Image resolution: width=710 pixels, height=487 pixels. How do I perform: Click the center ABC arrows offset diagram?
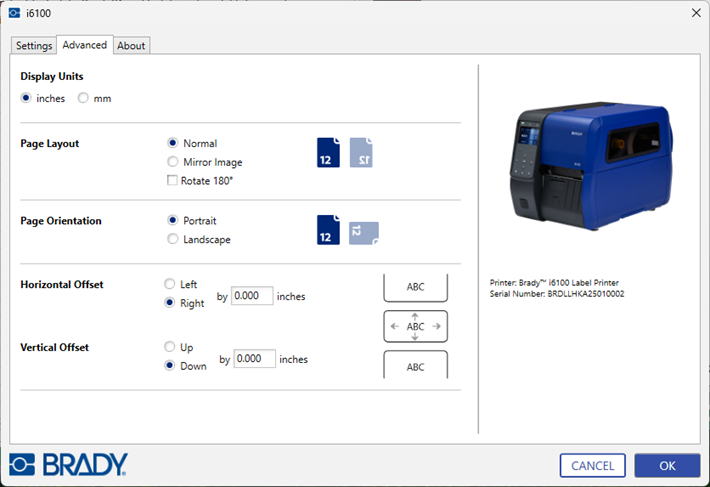[415, 326]
